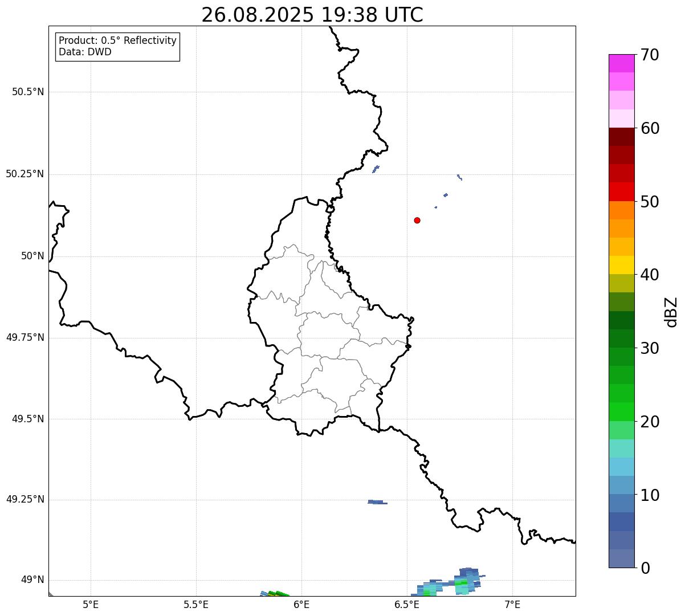Viewport: 685px width, 616px height.
Task: Click the colorbar tick label 20
Action: click(650, 422)
